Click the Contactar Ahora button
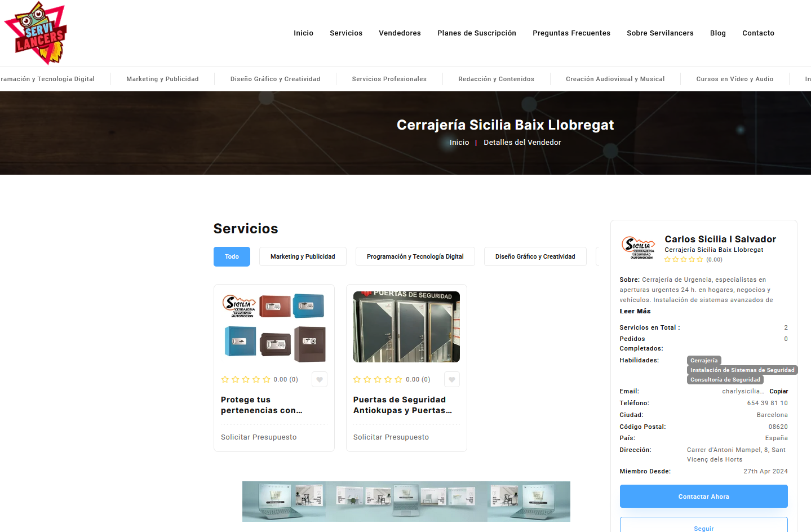811x532 pixels. point(704,496)
